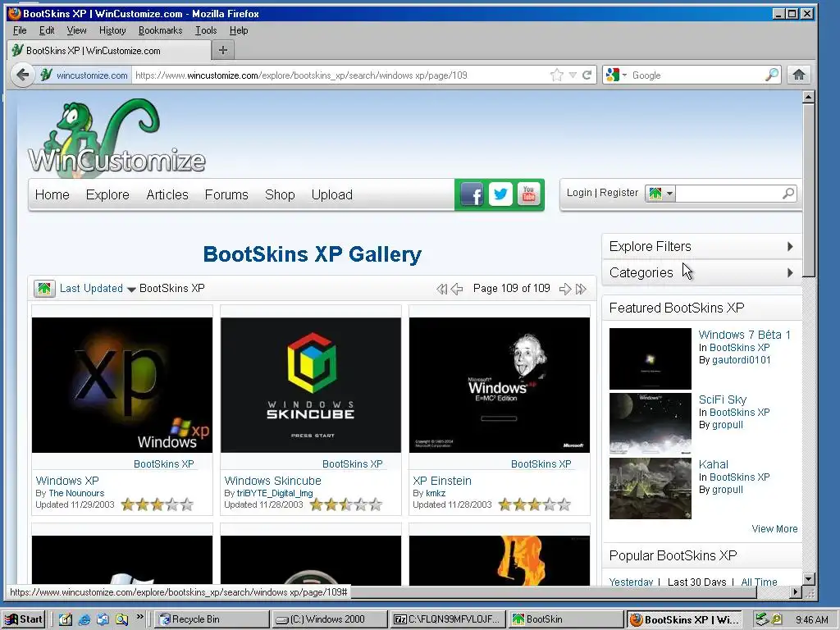Click the Register link
The width and height of the screenshot is (840, 630).
(619, 192)
